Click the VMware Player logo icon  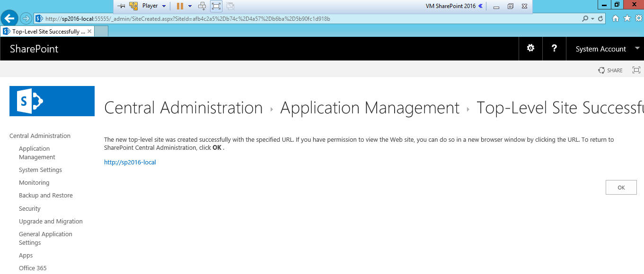133,6
